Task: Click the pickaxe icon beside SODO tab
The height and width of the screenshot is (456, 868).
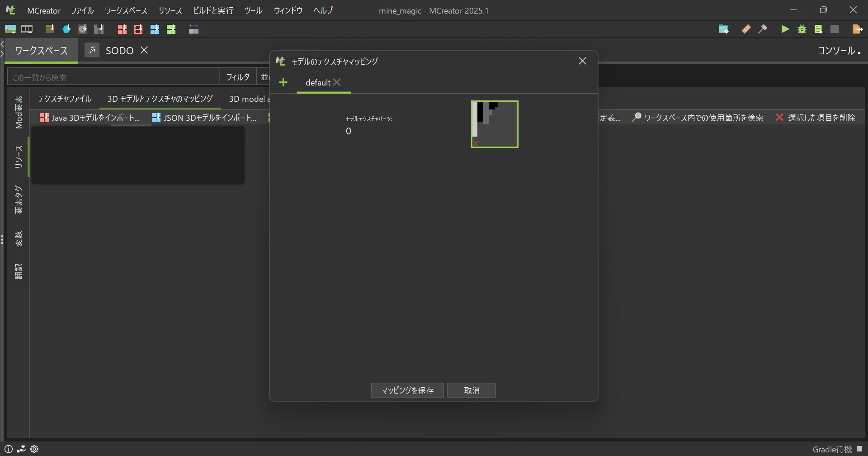Action: (x=92, y=50)
